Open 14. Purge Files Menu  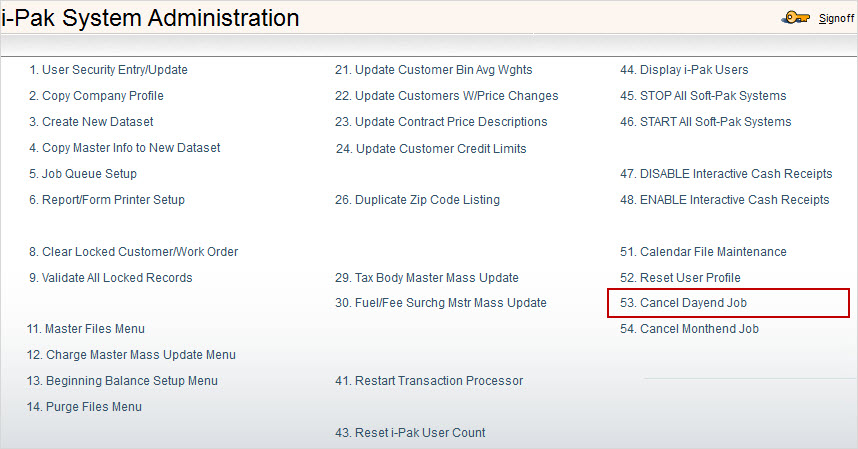(x=84, y=407)
